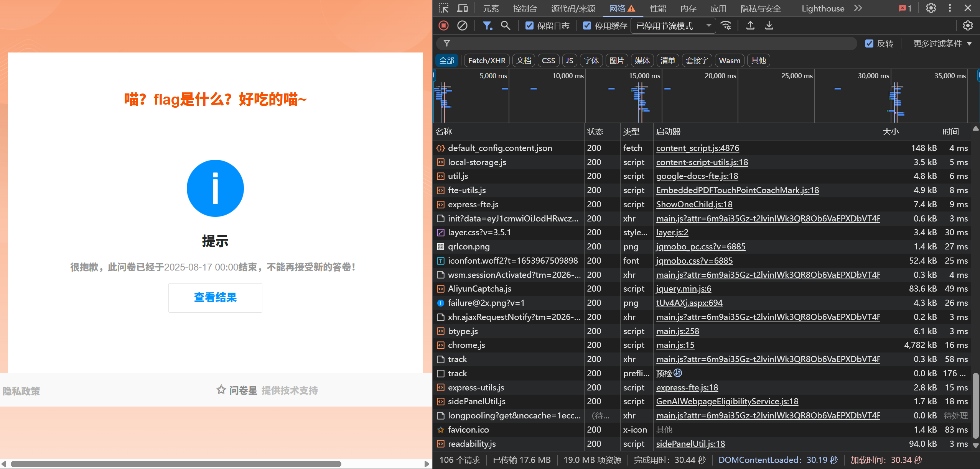This screenshot has width=980, height=469.
Task: Uncheck the 反转 filter checkbox
Action: click(869, 44)
